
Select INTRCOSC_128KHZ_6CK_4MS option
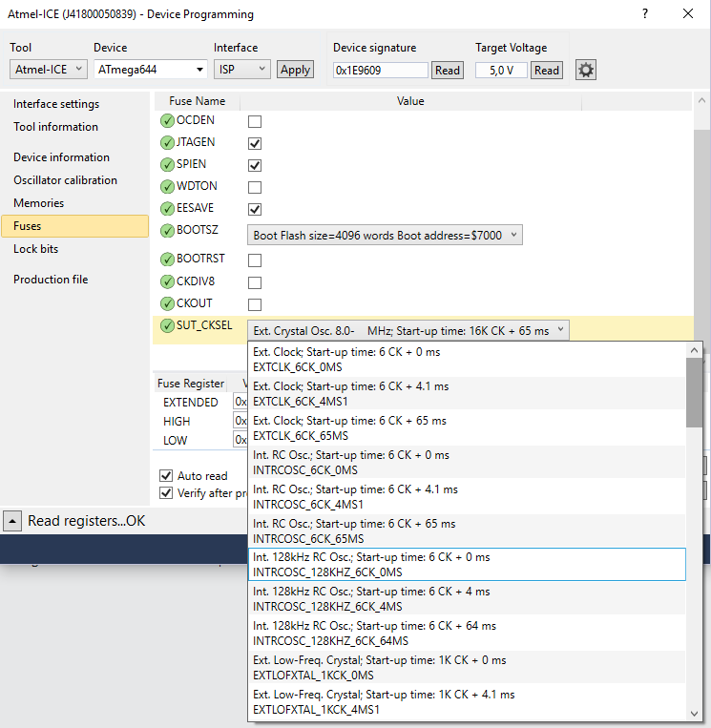click(468, 598)
